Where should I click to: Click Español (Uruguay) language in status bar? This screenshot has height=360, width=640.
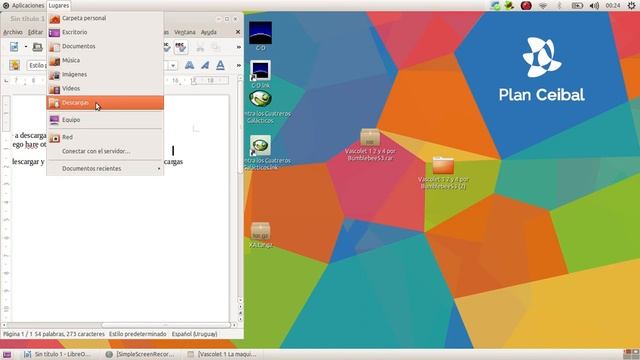click(x=194, y=334)
